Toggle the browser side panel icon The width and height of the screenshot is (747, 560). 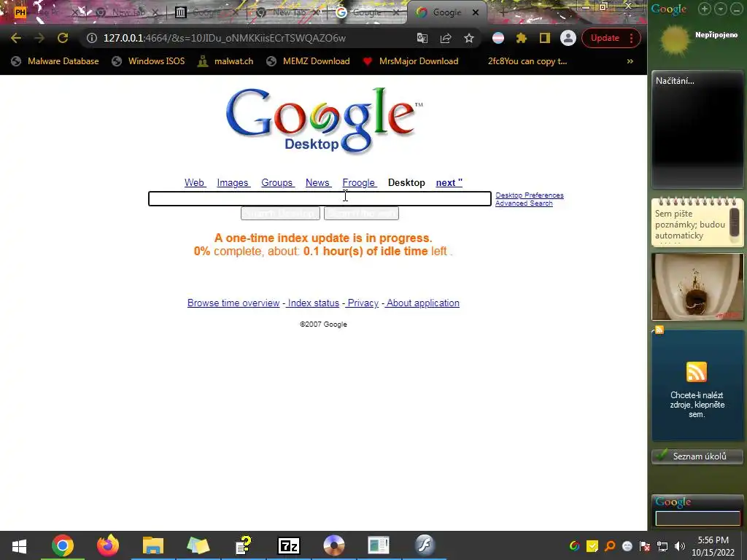tap(544, 38)
